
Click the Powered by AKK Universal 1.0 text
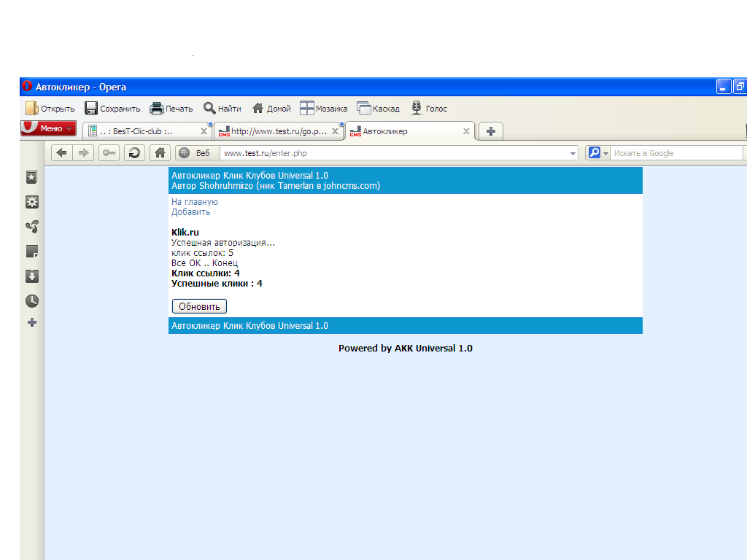point(406,348)
